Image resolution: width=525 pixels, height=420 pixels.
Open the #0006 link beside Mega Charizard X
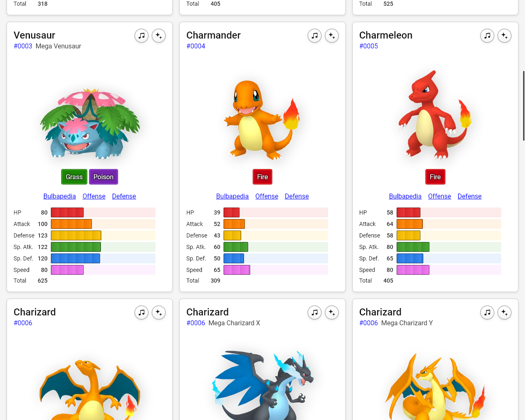pyautogui.click(x=196, y=323)
